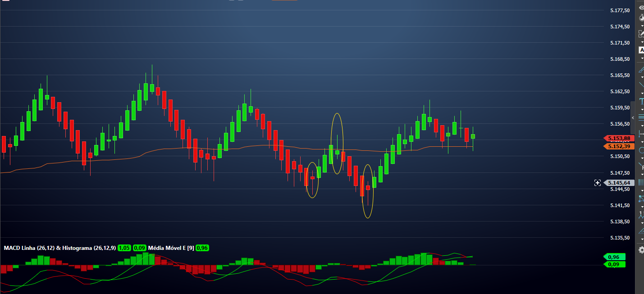Open the settings gear in right toolbar
Image resolution: width=644 pixels, height=294 pixels.
(x=641, y=250)
